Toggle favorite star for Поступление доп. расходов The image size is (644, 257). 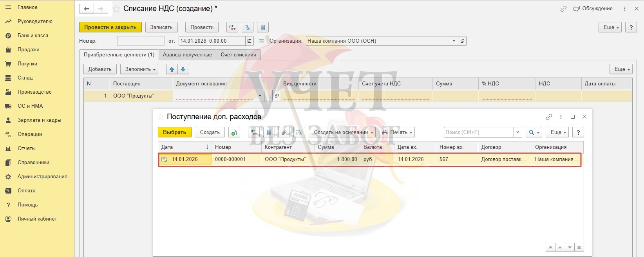click(160, 117)
